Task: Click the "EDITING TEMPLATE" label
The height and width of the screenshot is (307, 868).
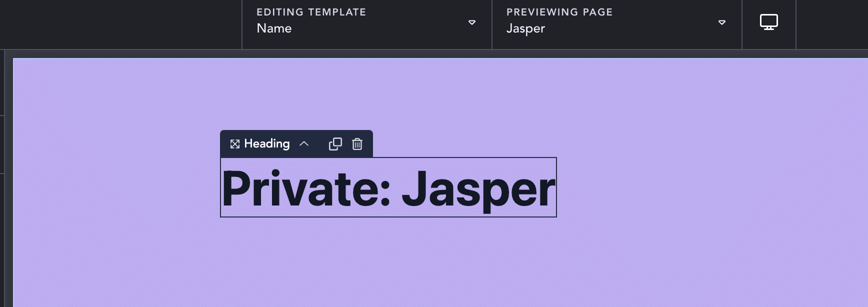Action: pyautogui.click(x=311, y=12)
